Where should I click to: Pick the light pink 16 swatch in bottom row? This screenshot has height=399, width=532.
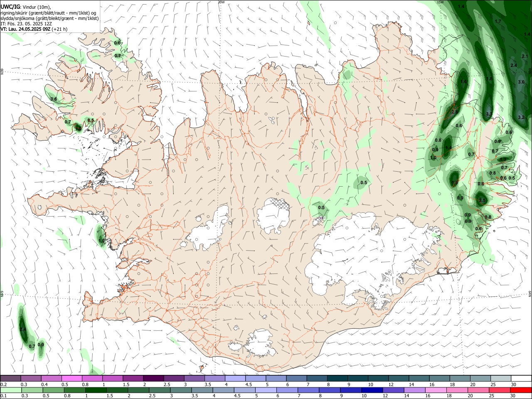[x=436, y=390]
